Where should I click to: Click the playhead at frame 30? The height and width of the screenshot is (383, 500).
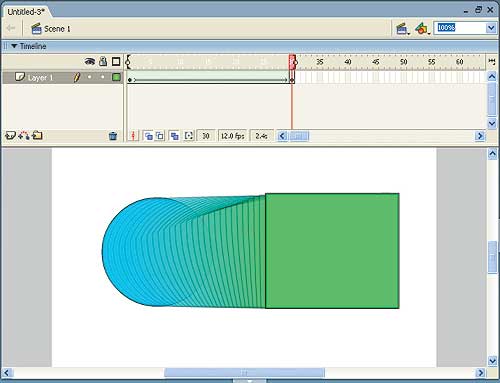coord(292,62)
